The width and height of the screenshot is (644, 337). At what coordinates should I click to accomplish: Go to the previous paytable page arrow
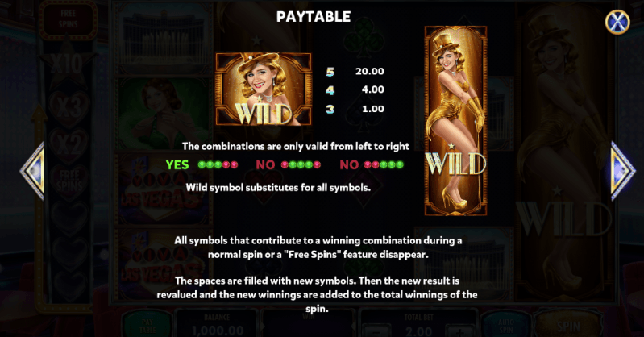32,171
